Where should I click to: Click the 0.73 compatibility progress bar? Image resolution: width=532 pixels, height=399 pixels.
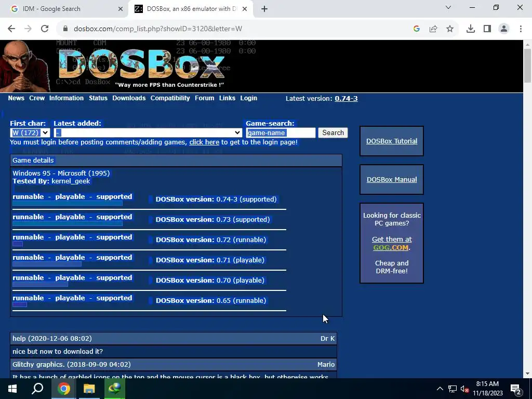[x=68, y=223]
